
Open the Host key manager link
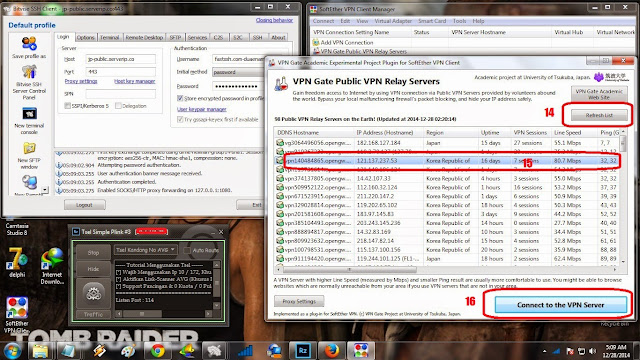tap(134, 81)
